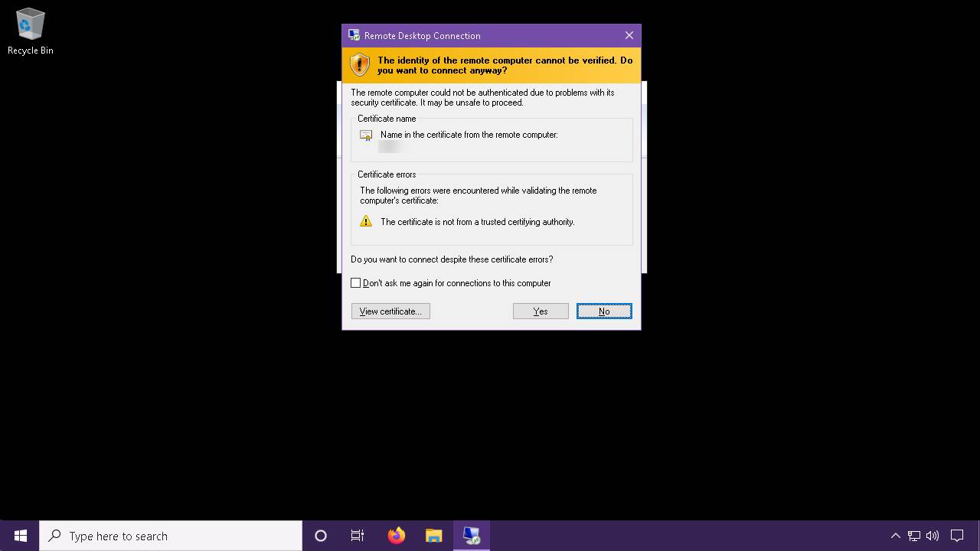The image size is (980, 551).
Task: Select the Remote Desktop Connection taskbar icon
Action: tap(471, 536)
